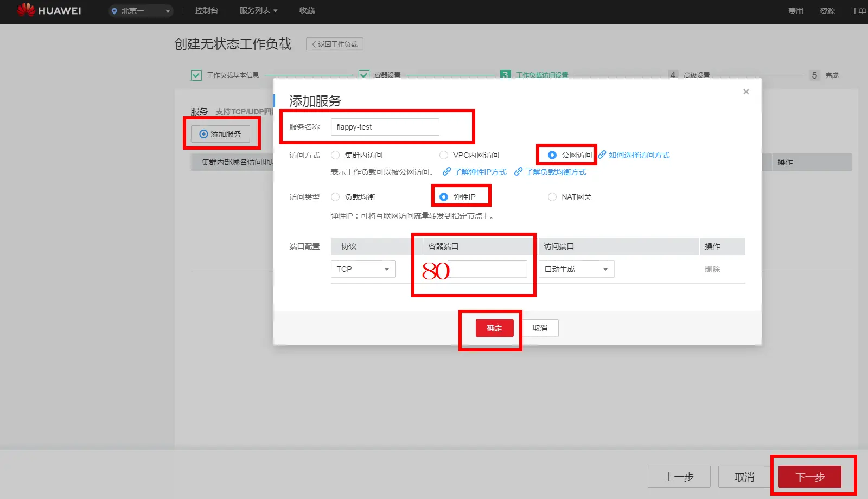
Task: Open 了解负载均衡方式 link
Action: 550,172
